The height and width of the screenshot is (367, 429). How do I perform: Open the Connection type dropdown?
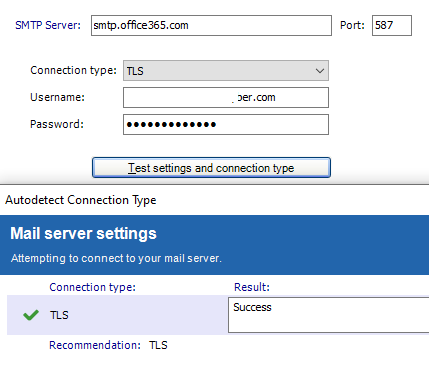pos(226,71)
